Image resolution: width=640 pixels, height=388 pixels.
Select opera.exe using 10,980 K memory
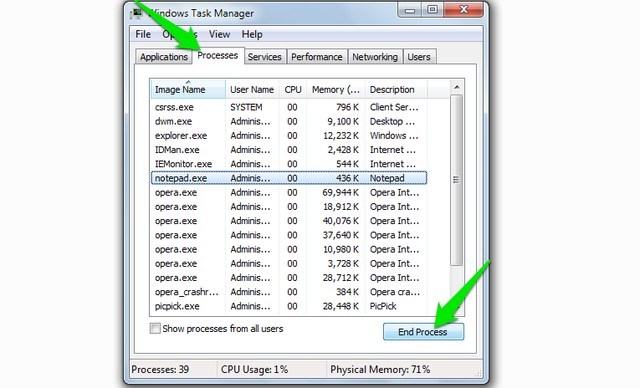tap(289, 249)
